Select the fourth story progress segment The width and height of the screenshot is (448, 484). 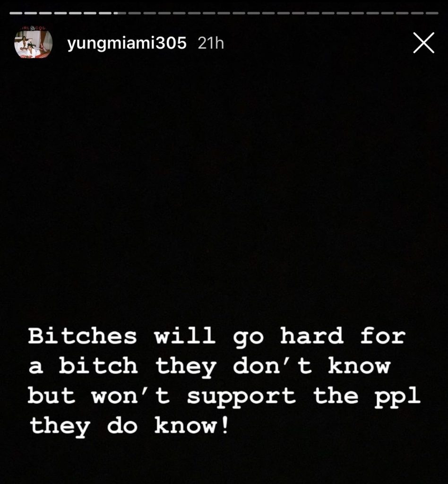tap(60, 13)
